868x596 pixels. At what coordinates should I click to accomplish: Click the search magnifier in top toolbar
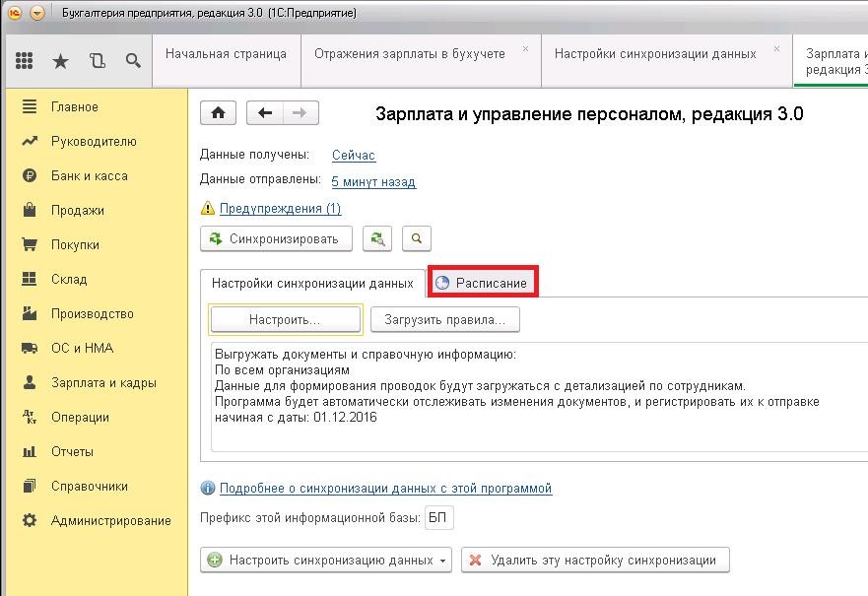tap(133, 60)
